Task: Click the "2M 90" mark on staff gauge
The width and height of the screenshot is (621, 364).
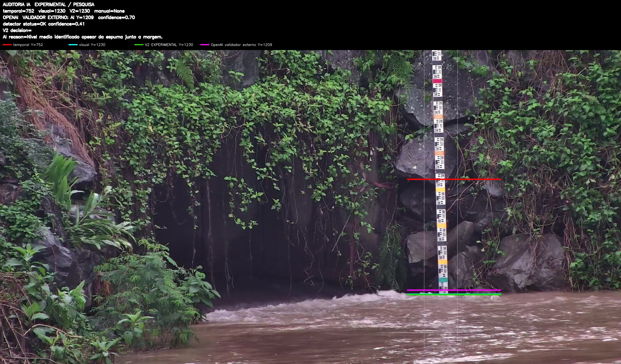Action: click(x=438, y=108)
